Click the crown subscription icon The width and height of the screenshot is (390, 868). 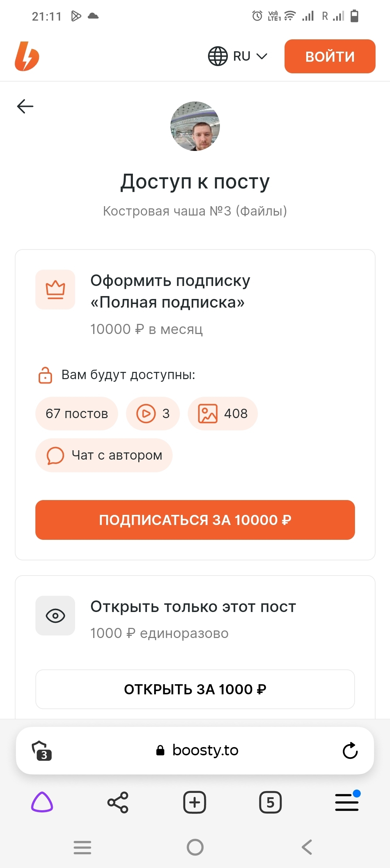tap(55, 290)
